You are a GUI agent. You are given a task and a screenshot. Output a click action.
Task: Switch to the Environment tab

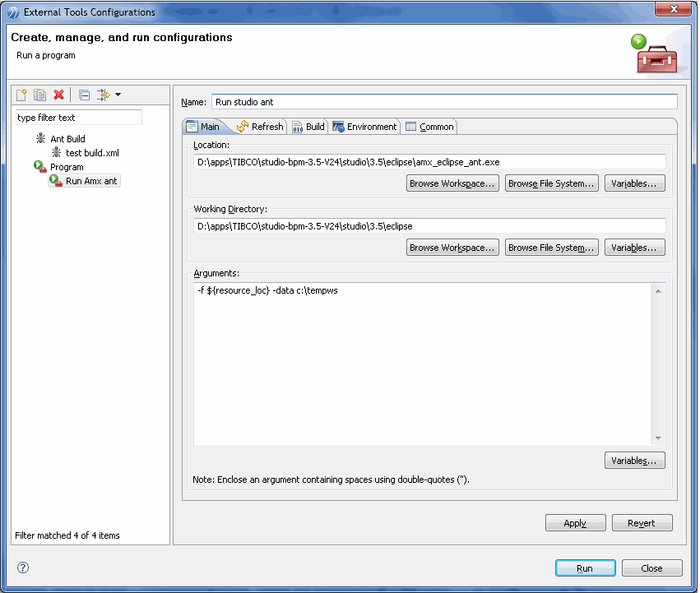pos(364,127)
